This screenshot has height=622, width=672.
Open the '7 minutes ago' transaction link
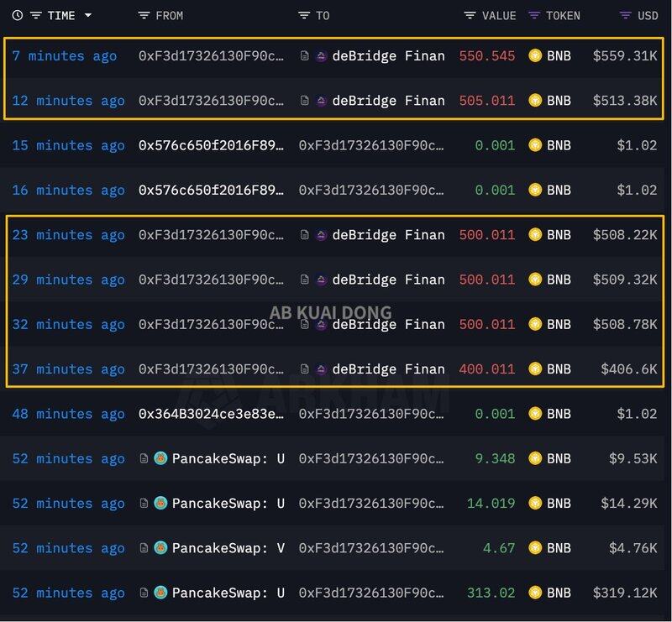pos(65,56)
